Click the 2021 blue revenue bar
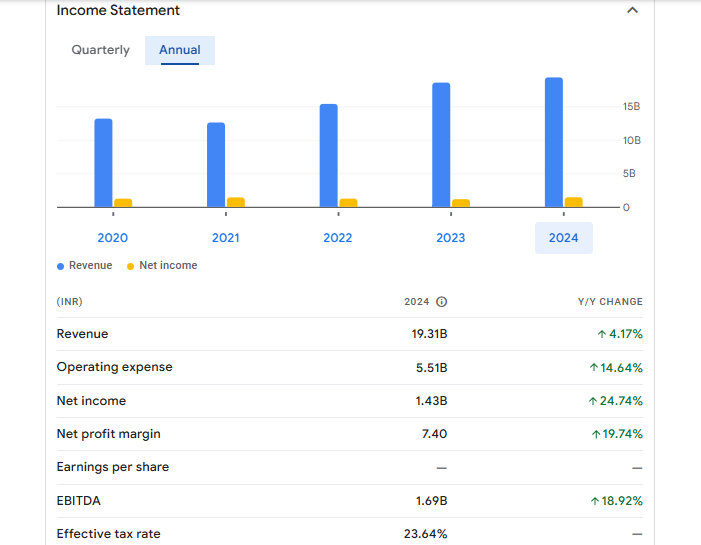Screen dimensions: 701x545 pyautogui.click(x=216, y=165)
